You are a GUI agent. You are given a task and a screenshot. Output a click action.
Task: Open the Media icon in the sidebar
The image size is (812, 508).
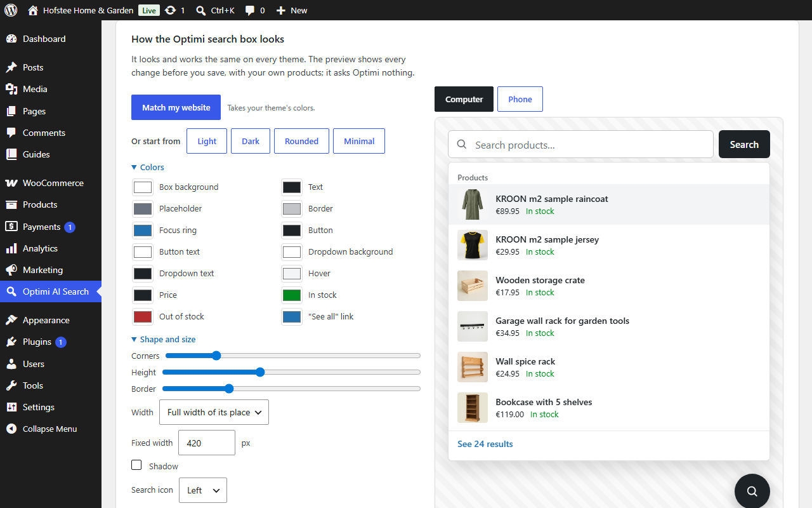(x=11, y=89)
